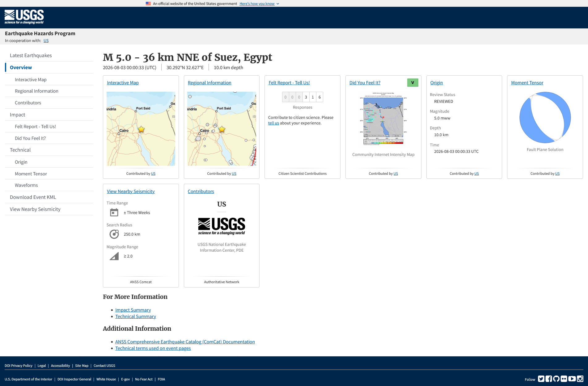Open the USGS YouTube icon in the footer
This screenshot has height=386, width=588.
(572, 379)
